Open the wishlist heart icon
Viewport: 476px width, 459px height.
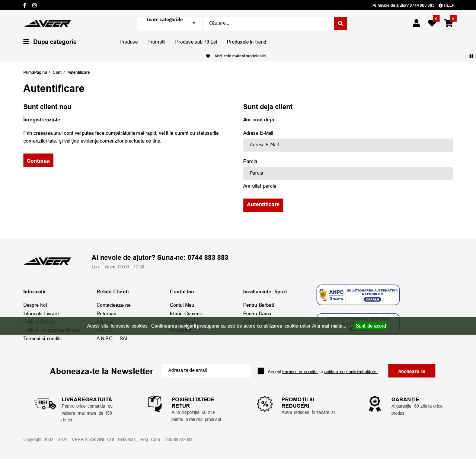432,23
